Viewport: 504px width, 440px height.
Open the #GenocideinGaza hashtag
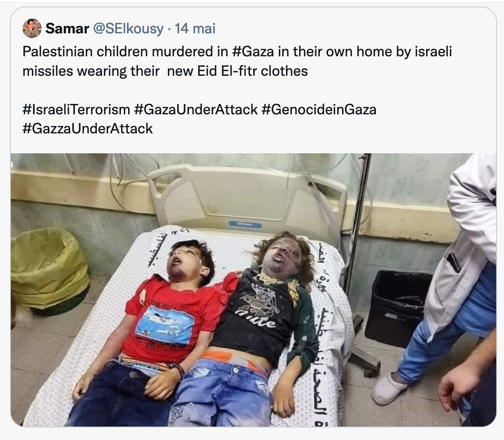319,110
